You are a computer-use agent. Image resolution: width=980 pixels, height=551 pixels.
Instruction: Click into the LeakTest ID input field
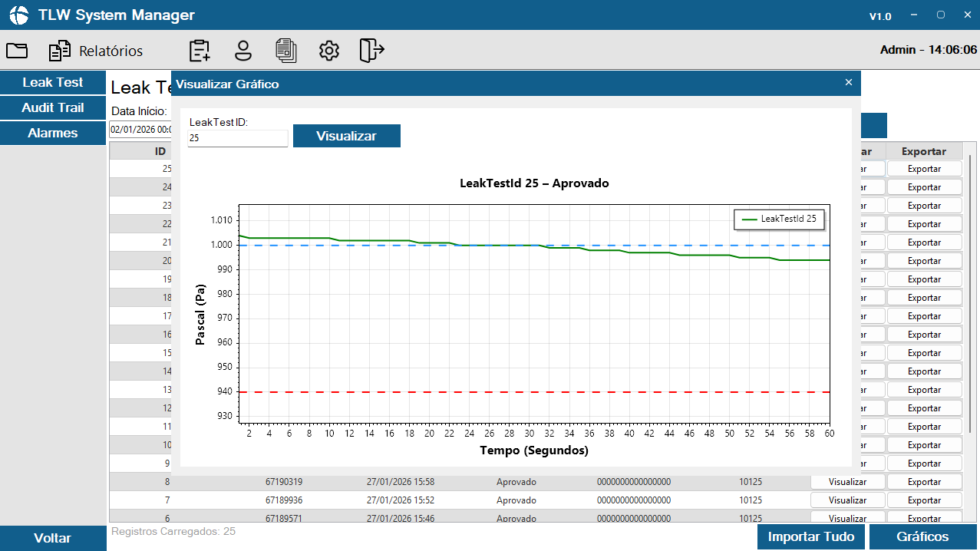point(238,138)
